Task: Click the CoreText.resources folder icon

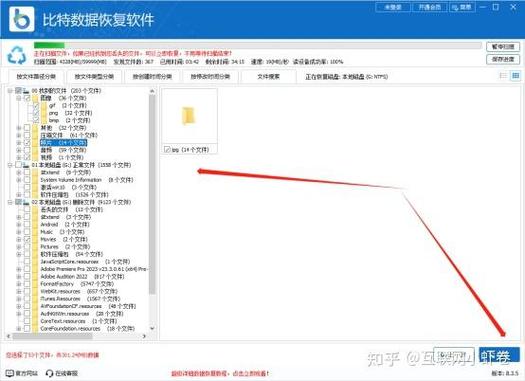Action: [35, 321]
